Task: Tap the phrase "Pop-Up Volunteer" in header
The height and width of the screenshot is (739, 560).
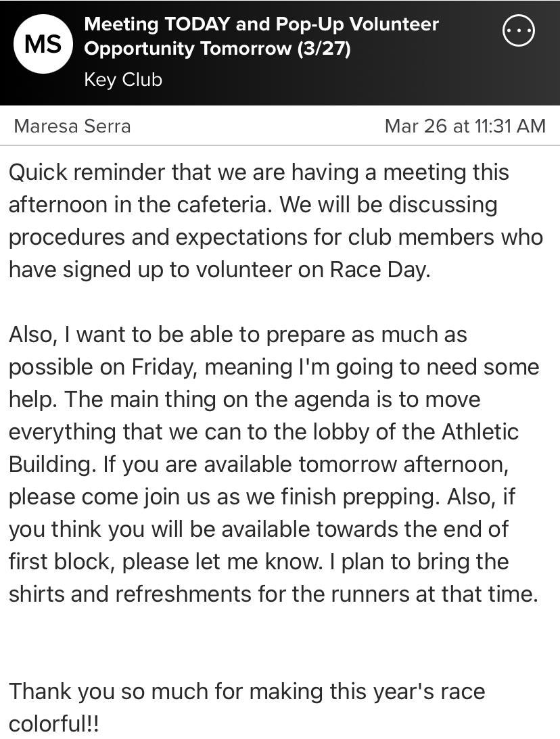Action: point(356,24)
